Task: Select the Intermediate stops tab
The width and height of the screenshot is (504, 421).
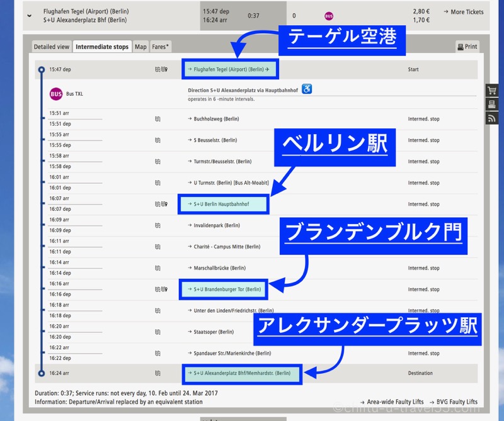Action: 102,47
